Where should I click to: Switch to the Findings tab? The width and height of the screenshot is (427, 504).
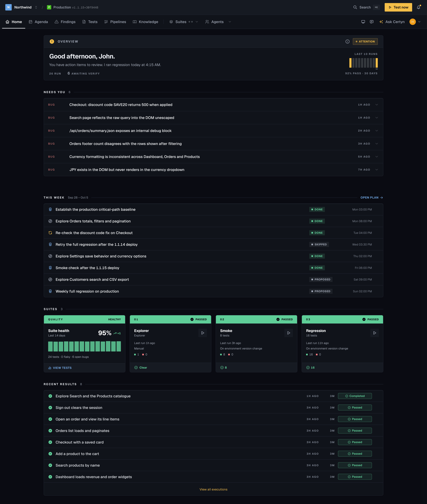tap(65, 22)
